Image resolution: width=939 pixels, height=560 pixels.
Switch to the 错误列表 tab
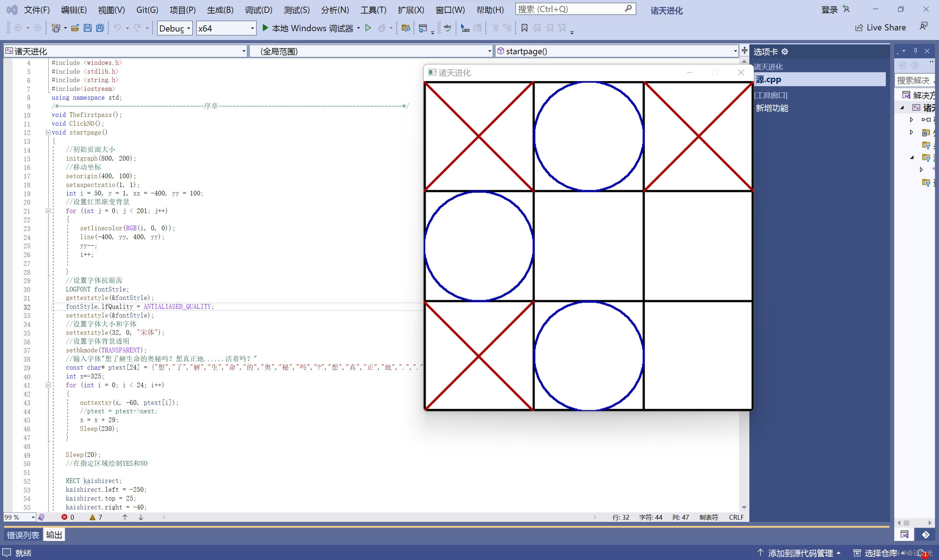coord(23,535)
